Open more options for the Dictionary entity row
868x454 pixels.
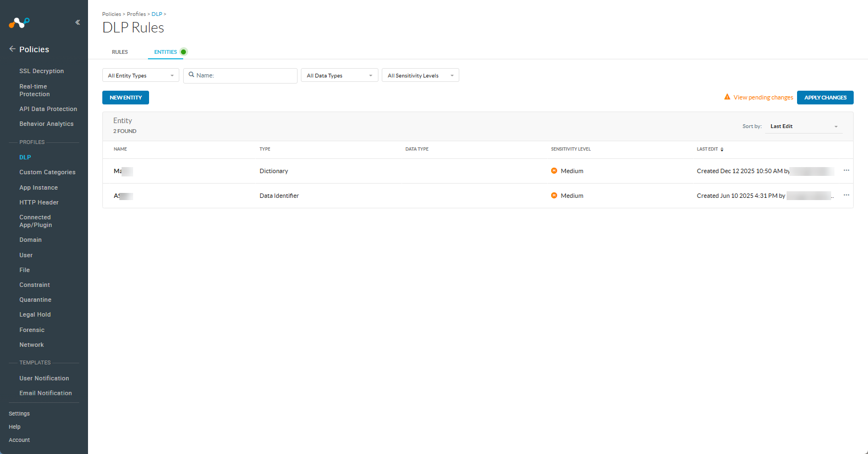(846, 170)
